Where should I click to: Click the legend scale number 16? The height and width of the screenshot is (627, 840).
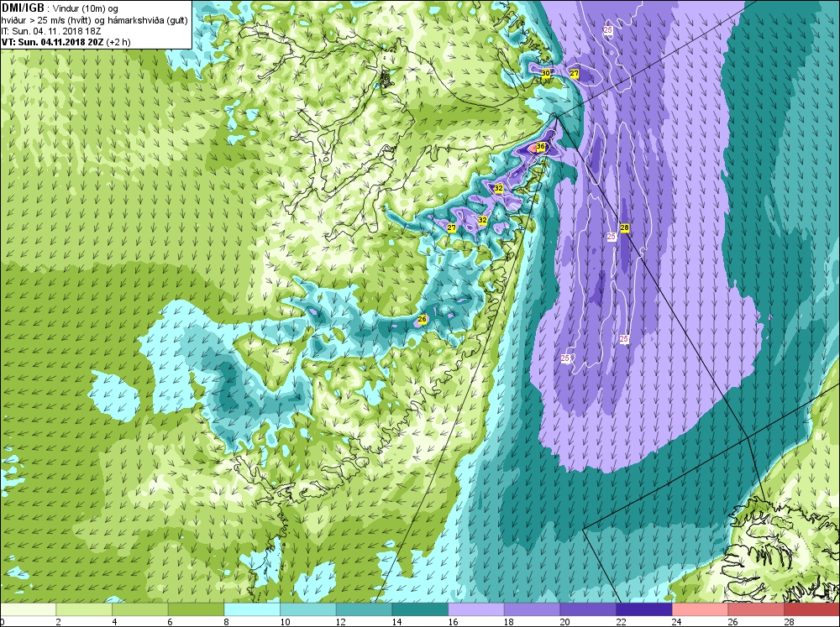453,622
